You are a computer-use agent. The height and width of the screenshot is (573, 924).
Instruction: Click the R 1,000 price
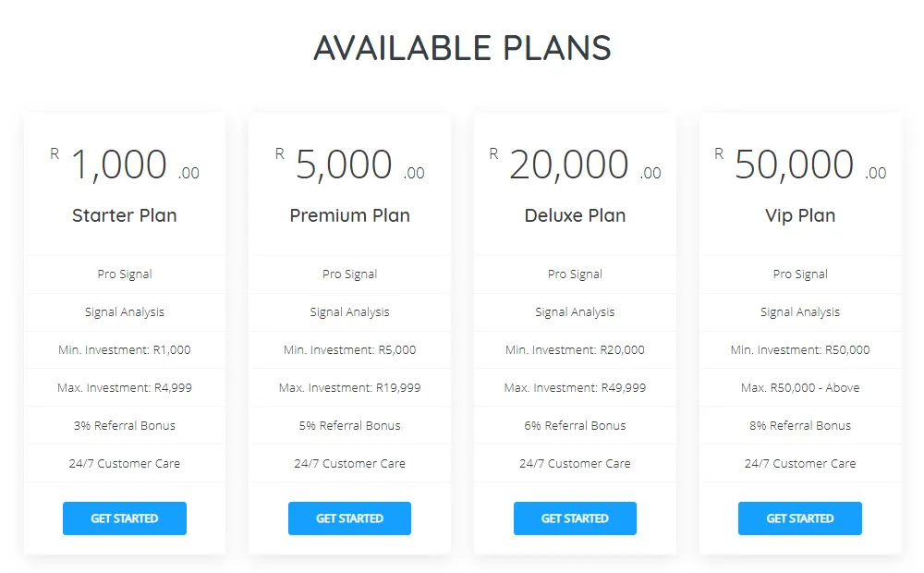point(119,165)
